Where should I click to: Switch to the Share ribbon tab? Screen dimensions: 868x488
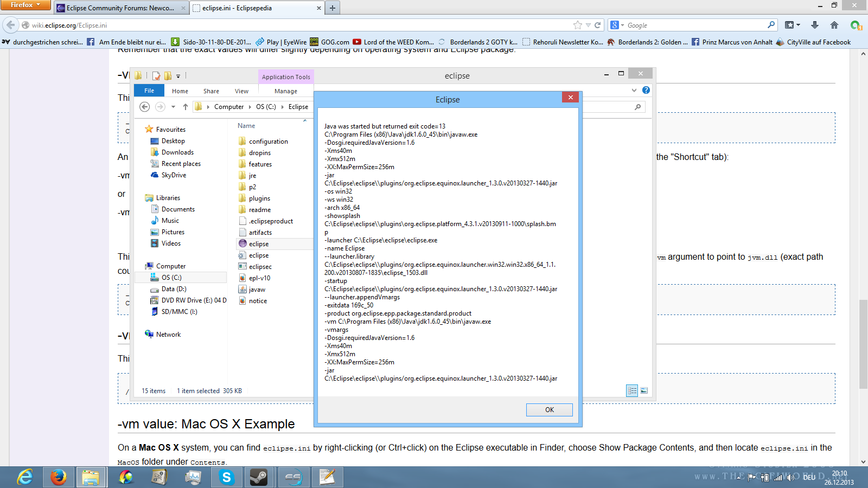point(211,91)
